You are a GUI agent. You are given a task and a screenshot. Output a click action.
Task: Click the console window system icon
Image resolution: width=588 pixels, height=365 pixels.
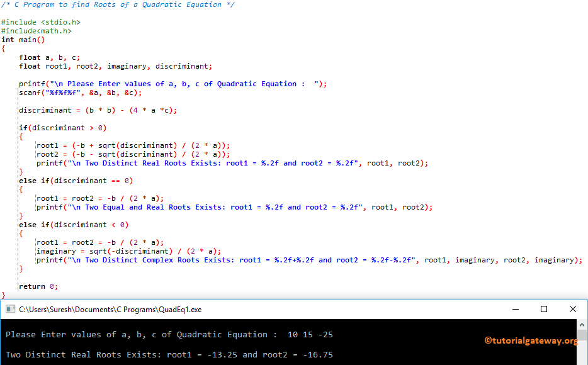click(9, 309)
